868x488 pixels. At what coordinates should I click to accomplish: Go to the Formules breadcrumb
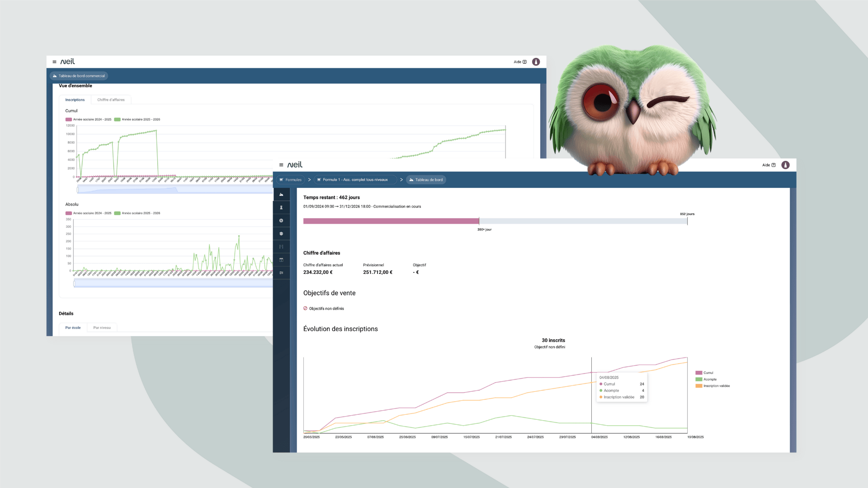click(x=290, y=180)
